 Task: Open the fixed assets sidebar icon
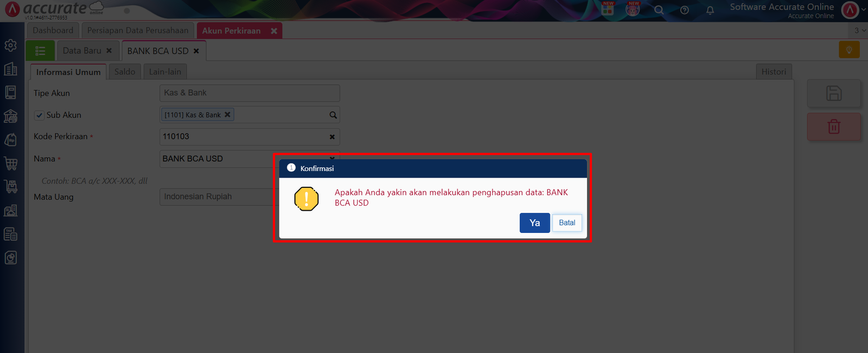(x=10, y=210)
